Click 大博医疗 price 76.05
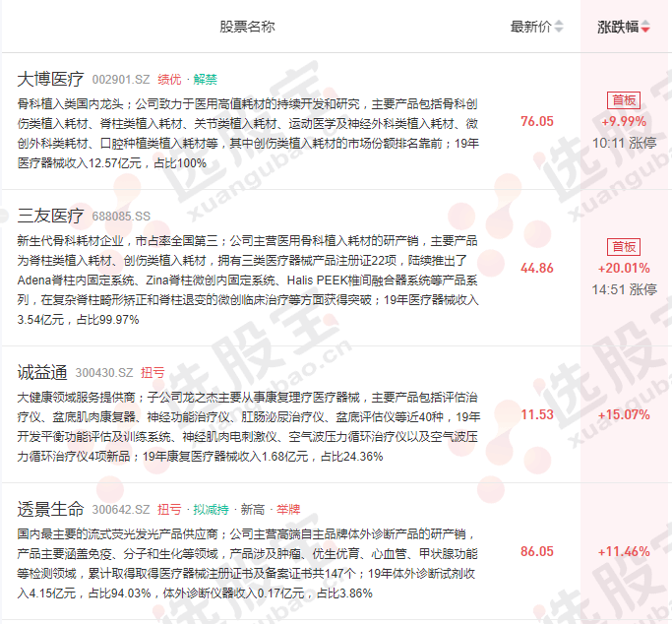The image size is (672, 624). pos(537,121)
